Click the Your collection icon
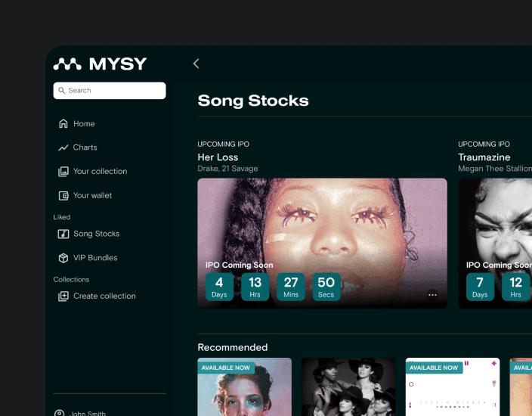This screenshot has height=416, width=532. click(63, 172)
